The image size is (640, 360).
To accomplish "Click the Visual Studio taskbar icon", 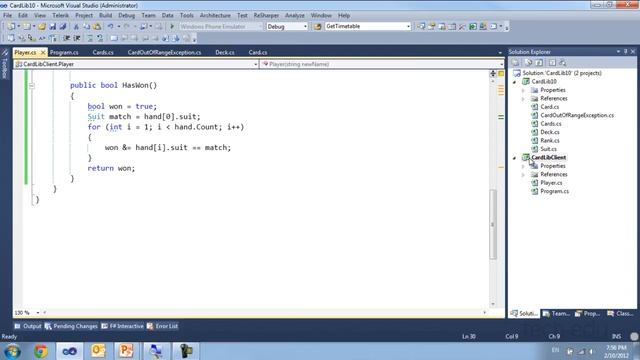I will (69, 351).
